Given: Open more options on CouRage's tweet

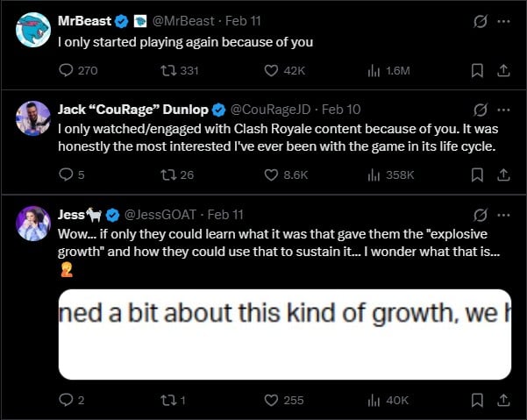Looking at the screenshot, I should pos(502,110).
